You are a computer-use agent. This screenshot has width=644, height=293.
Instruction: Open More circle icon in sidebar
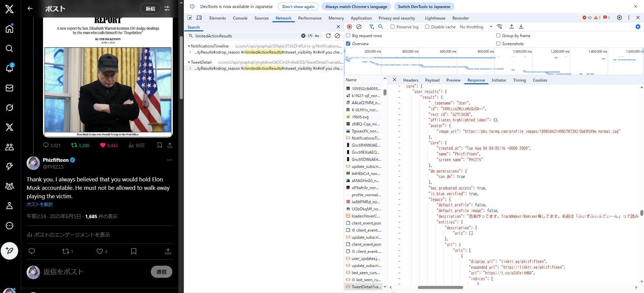point(9,226)
